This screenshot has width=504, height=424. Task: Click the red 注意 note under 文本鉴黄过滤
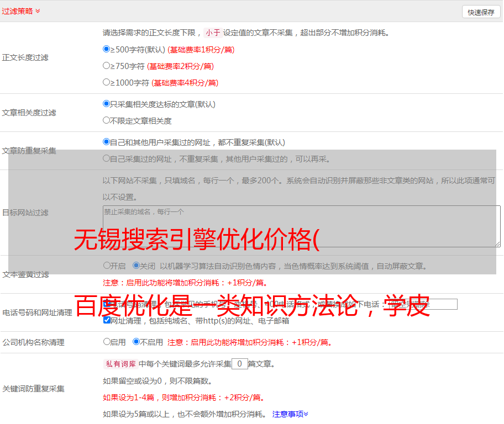186,283
